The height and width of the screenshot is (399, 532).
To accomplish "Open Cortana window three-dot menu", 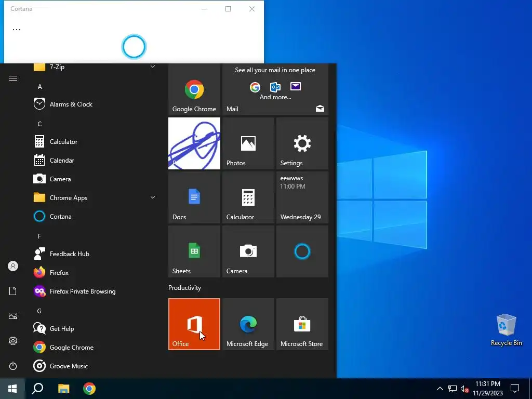I will 17,30.
